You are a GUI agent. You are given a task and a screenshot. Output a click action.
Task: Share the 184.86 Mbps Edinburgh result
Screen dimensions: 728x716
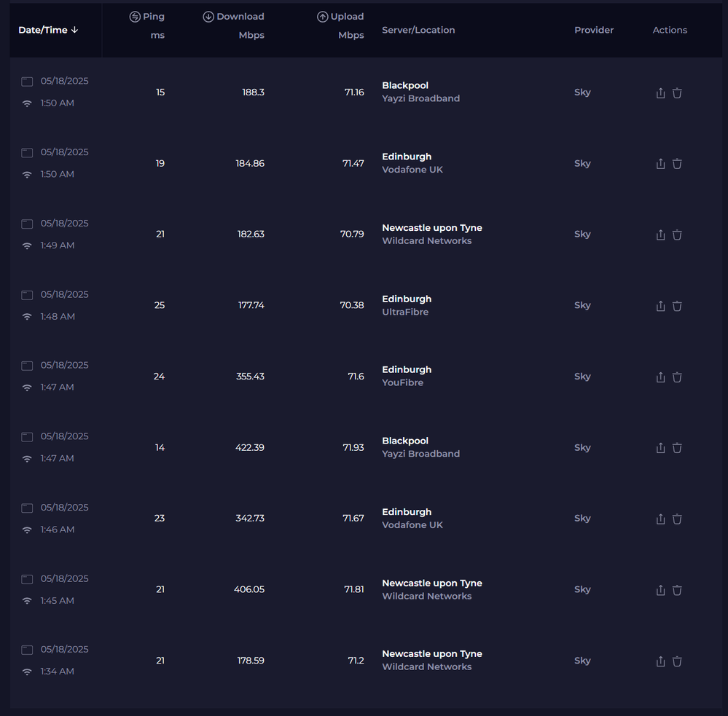tap(660, 164)
